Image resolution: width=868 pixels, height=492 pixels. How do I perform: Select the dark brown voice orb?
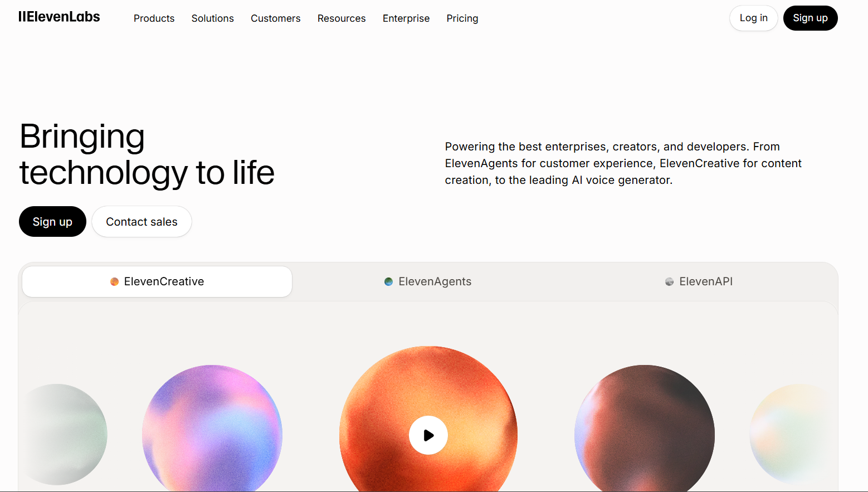tap(645, 428)
